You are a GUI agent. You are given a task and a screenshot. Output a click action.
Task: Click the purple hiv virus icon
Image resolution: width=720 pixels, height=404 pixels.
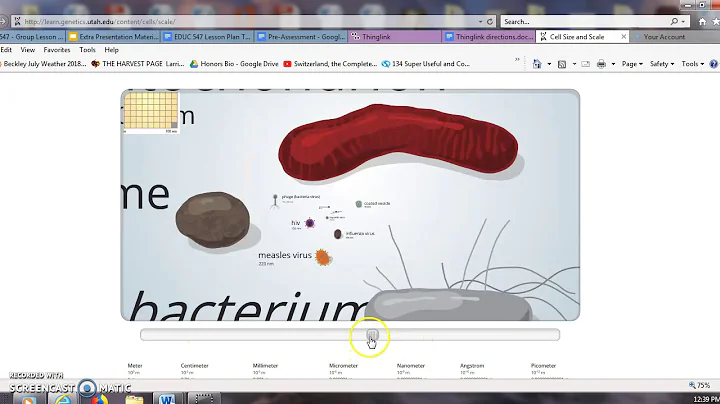pyautogui.click(x=310, y=223)
